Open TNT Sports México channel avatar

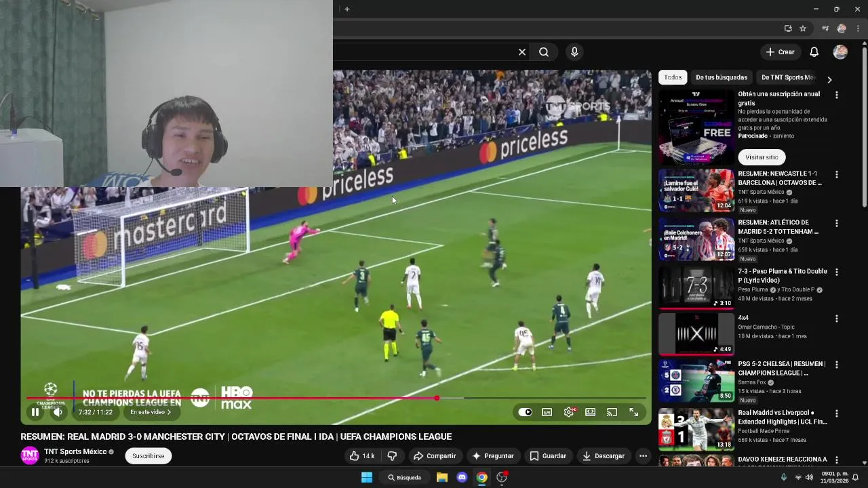click(x=30, y=455)
